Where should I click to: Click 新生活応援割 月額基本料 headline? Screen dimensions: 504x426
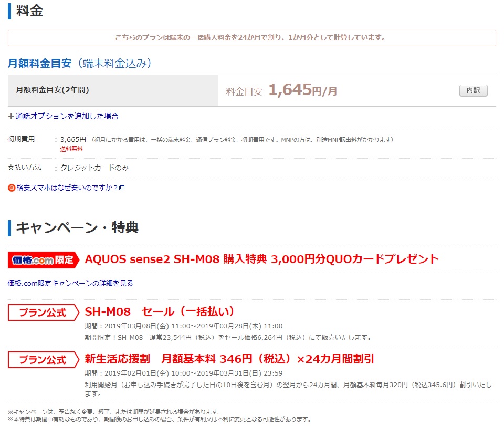pyautogui.click(x=229, y=359)
